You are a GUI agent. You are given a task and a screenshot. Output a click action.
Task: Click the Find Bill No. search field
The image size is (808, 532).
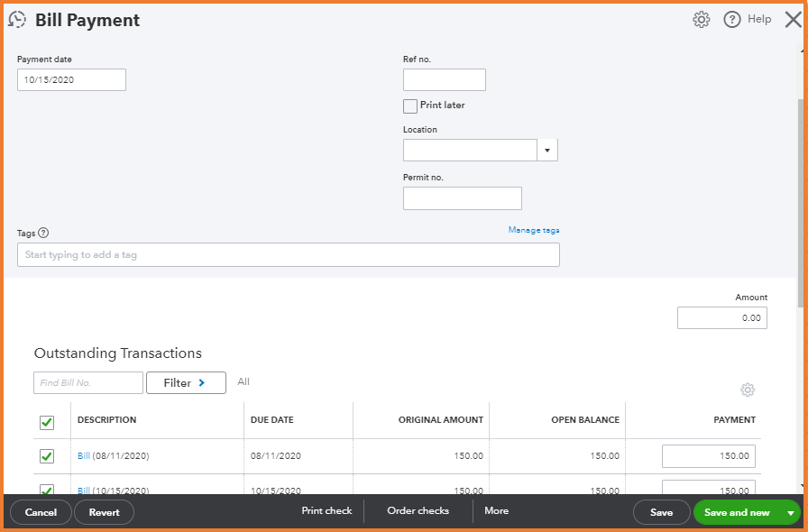tap(88, 383)
